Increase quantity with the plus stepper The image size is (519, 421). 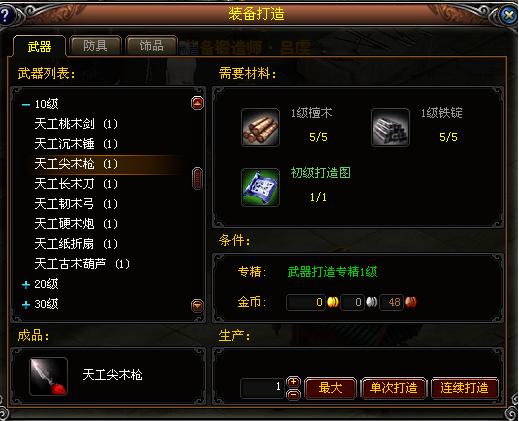tap(293, 381)
